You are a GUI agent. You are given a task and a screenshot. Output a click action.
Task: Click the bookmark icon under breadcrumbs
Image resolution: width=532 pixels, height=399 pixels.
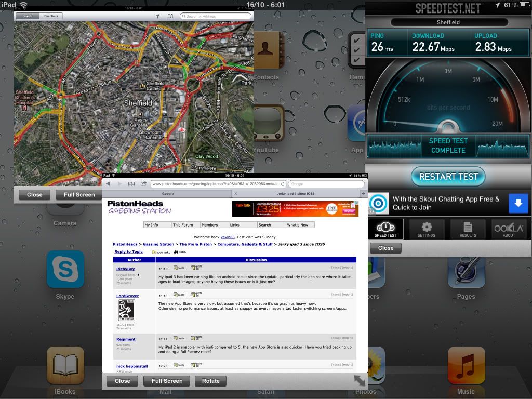coord(161,252)
